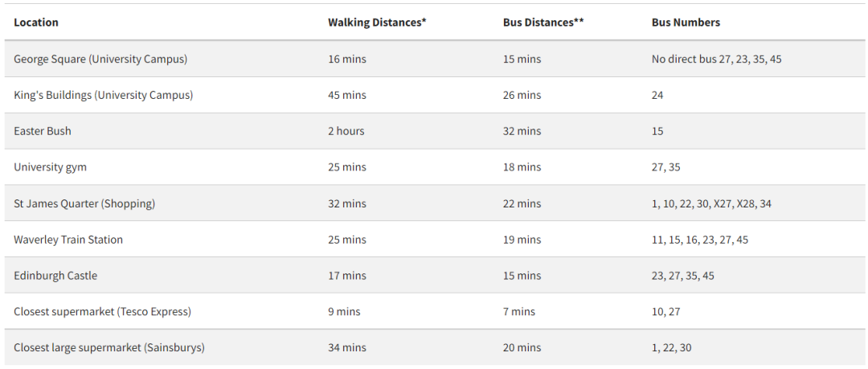Click bus numbers '1, 10, 22, 30, X27, X28, 34'

click(711, 203)
